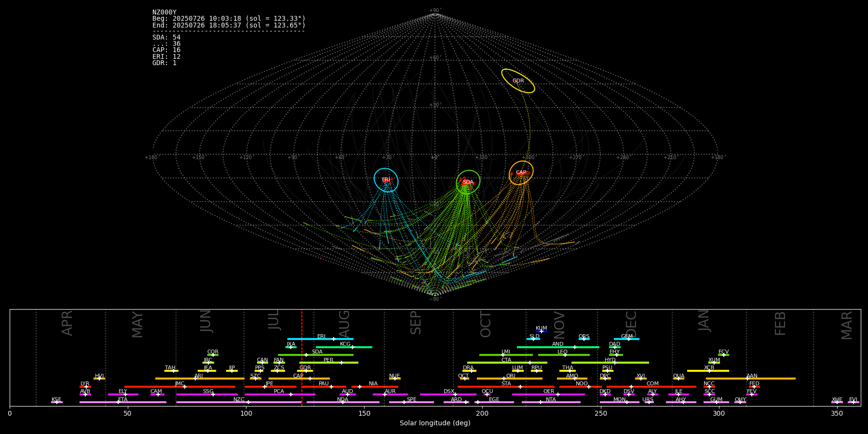Click the EVI shower marker

coord(854,402)
